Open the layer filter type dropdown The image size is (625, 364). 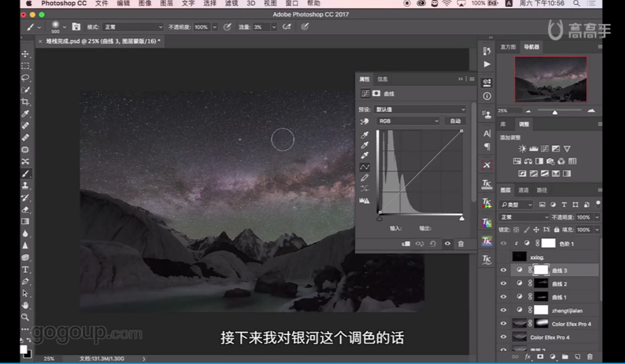point(516,205)
